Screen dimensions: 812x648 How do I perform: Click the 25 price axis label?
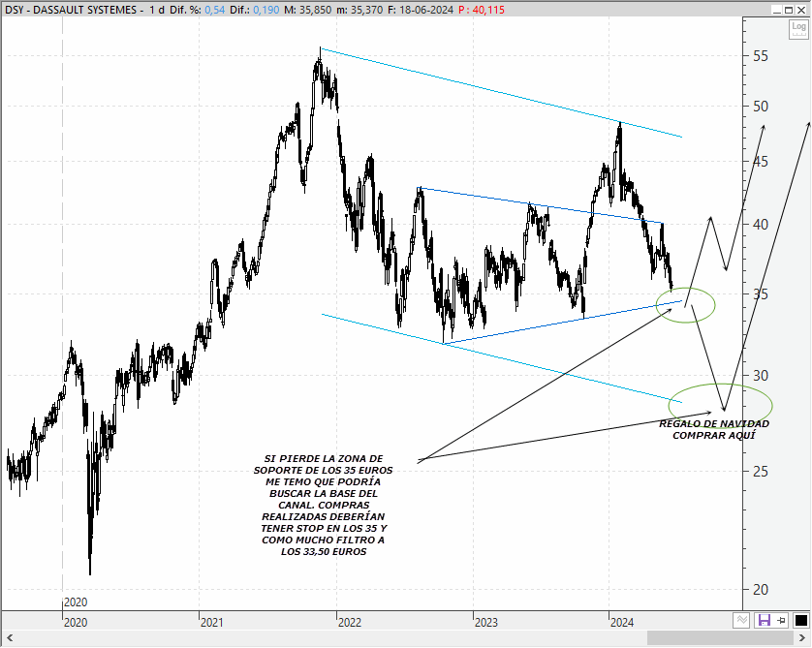(x=761, y=471)
